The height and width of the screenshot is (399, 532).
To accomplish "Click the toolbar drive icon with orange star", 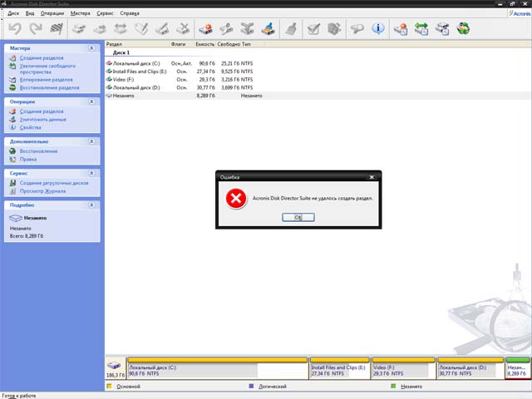I will click(205, 29).
